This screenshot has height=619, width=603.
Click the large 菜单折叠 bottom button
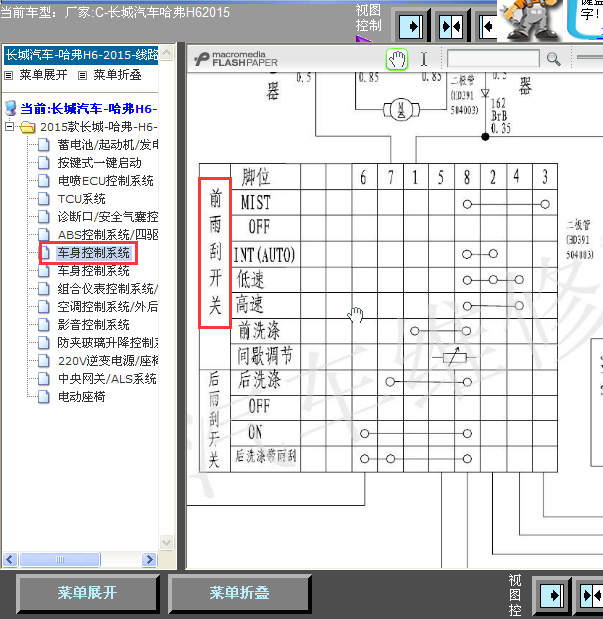[x=240, y=593]
